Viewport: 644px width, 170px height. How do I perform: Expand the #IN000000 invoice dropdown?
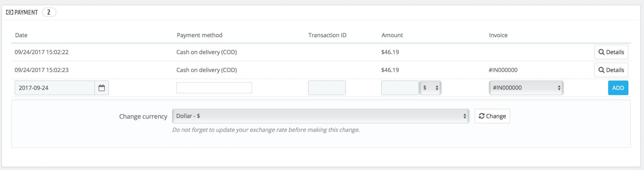tap(526, 88)
